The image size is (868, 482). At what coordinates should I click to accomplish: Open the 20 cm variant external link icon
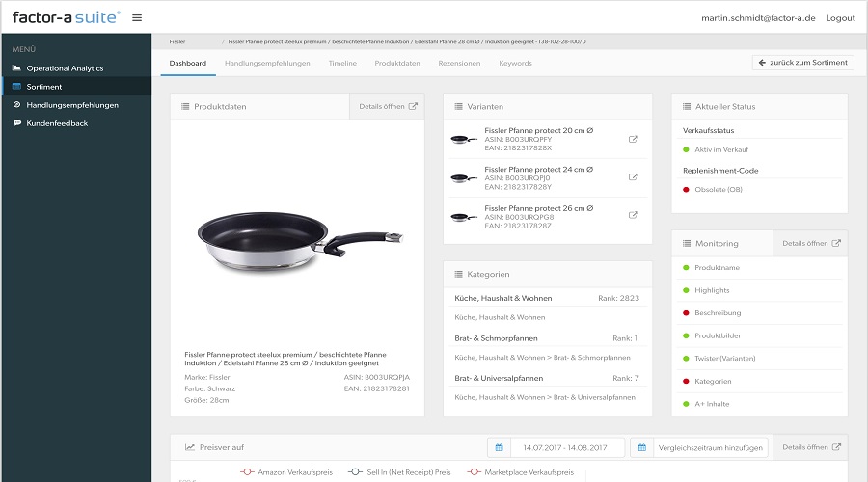(634, 139)
